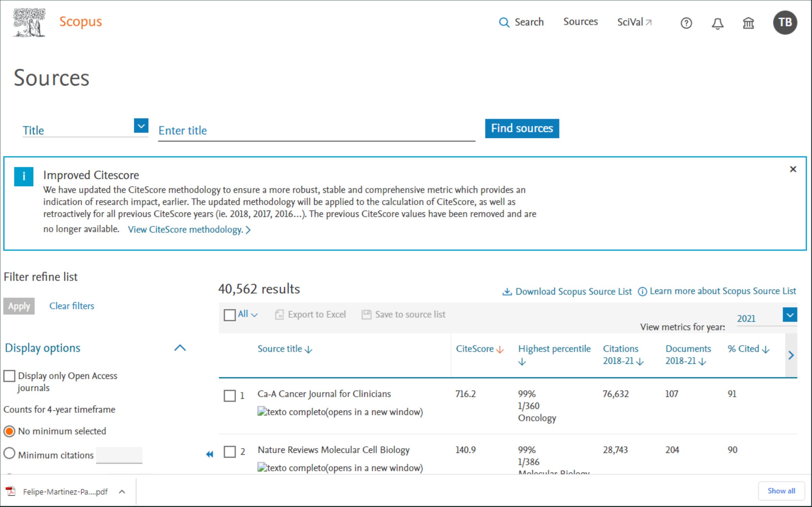Open View CiteScore methodology link
Image resolution: width=812 pixels, height=507 pixels.
(x=189, y=230)
